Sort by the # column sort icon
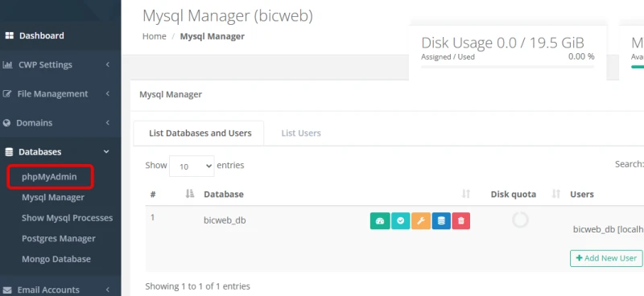This screenshot has width=644, height=296. pyautogui.click(x=189, y=194)
